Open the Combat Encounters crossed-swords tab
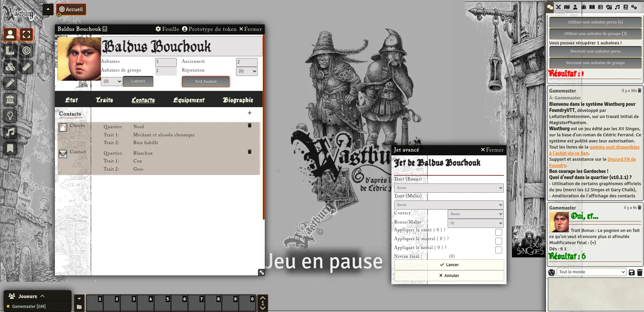 [558, 7]
